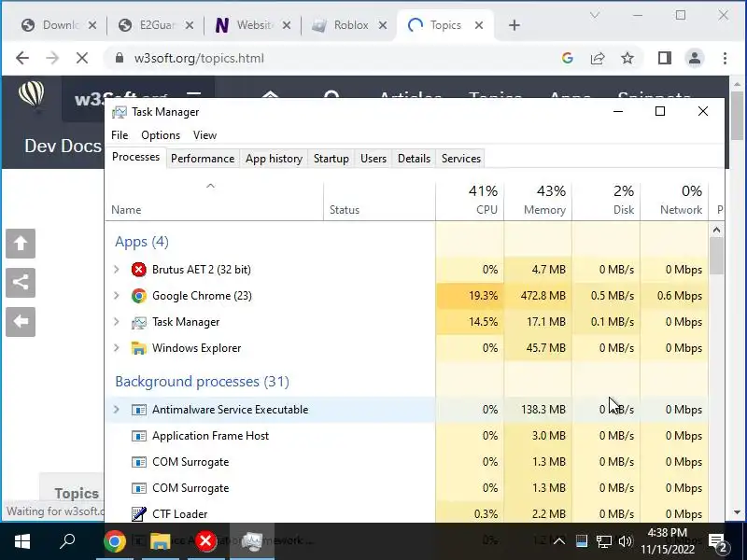Switch to the Users tab
Image resolution: width=747 pixels, height=560 pixels.
click(373, 159)
